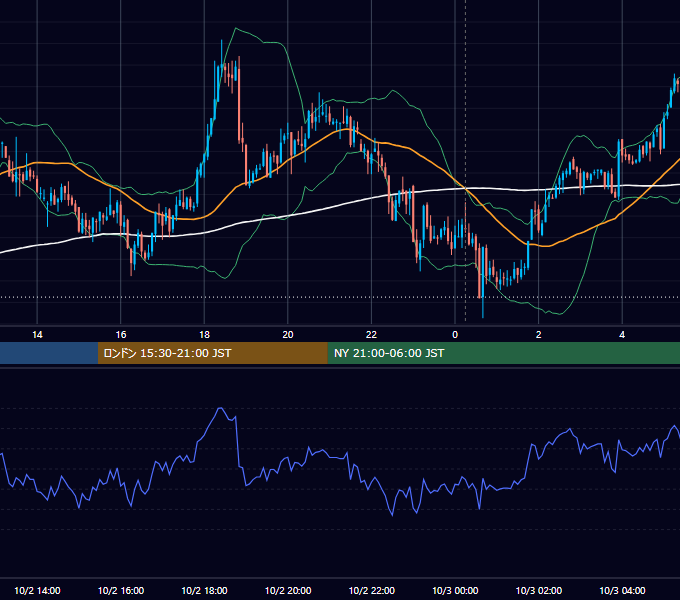This screenshot has width=680, height=600.
Task: Click the 2 hour label on upper axis
Action: (x=539, y=335)
